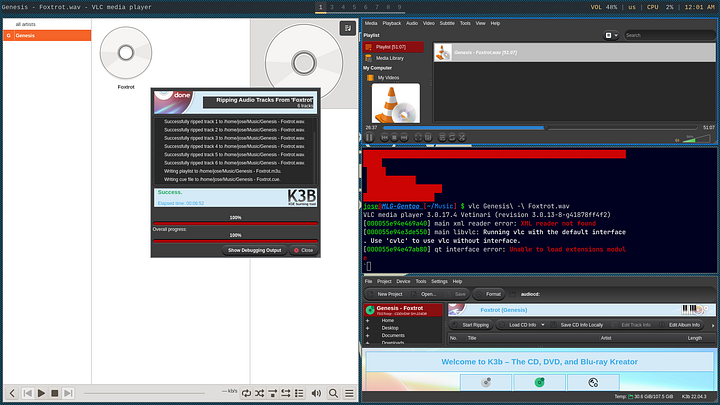The width and height of the screenshot is (720, 405).
Task: Adjust the VLC volume slider
Action: point(696,139)
